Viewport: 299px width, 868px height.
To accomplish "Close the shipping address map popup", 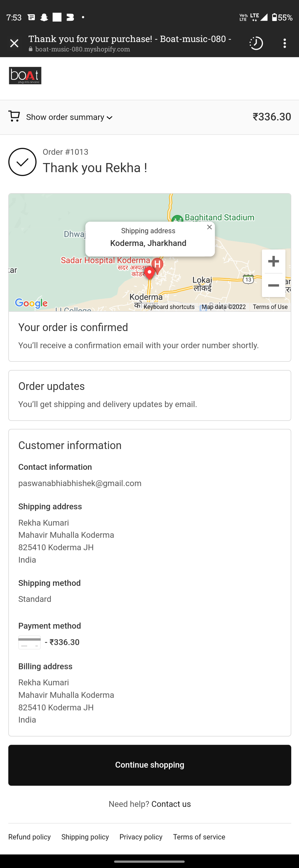I will tap(209, 227).
